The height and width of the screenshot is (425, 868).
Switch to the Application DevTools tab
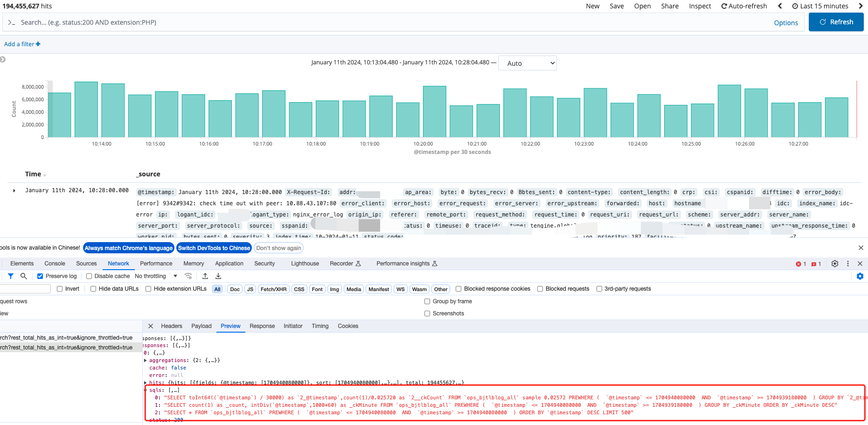click(x=229, y=264)
